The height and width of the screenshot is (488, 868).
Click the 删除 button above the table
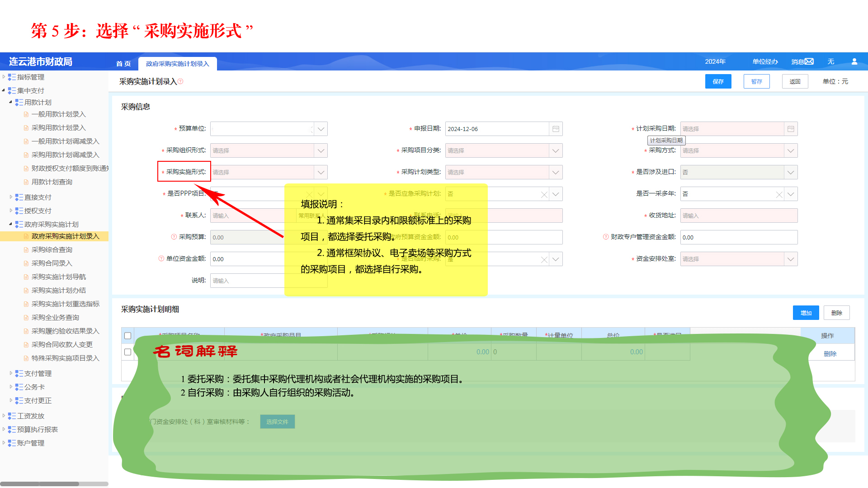(x=836, y=313)
